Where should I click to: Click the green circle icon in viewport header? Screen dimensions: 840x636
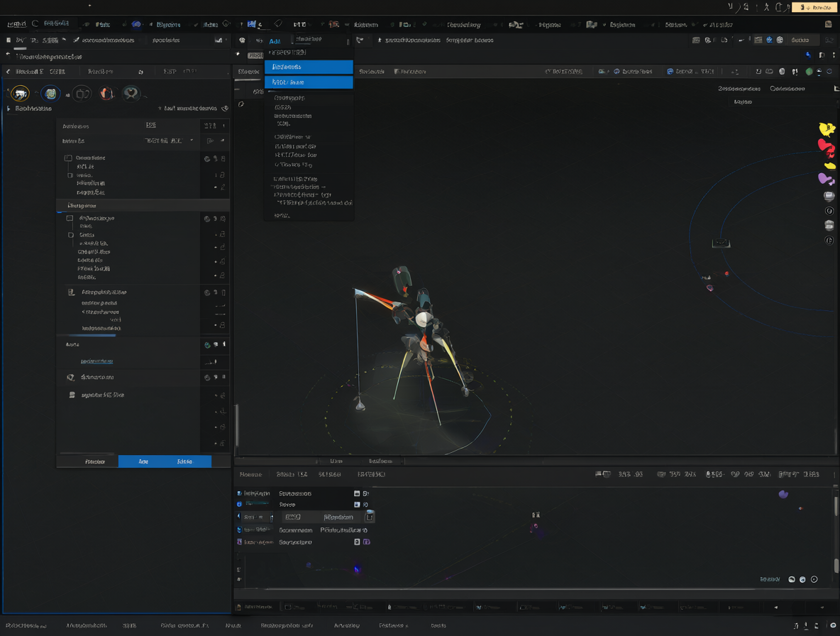(x=809, y=71)
